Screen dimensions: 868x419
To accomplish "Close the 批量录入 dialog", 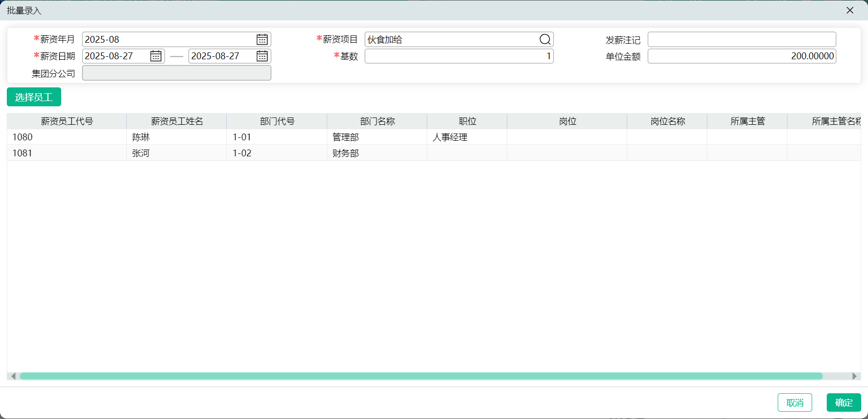I will pyautogui.click(x=850, y=10).
